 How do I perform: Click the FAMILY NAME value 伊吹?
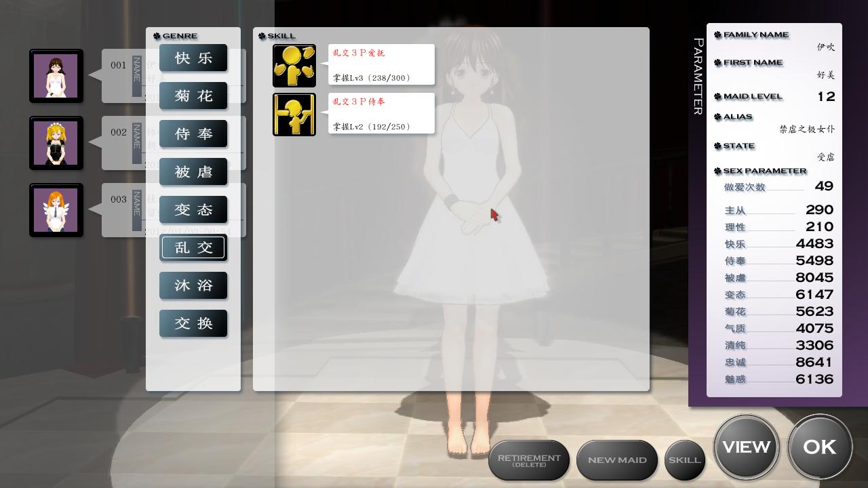(x=825, y=47)
